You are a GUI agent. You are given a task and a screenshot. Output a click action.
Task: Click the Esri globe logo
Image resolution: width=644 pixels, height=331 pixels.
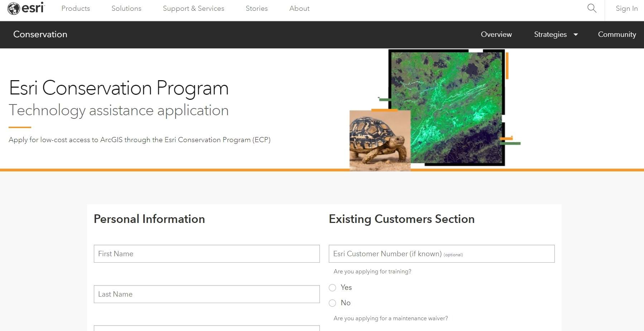coord(26,8)
